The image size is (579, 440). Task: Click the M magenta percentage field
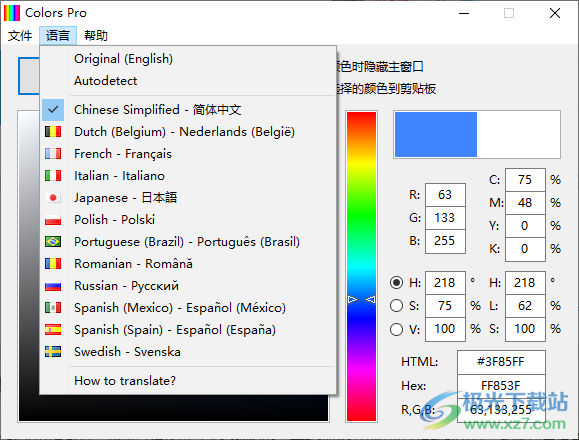click(525, 203)
